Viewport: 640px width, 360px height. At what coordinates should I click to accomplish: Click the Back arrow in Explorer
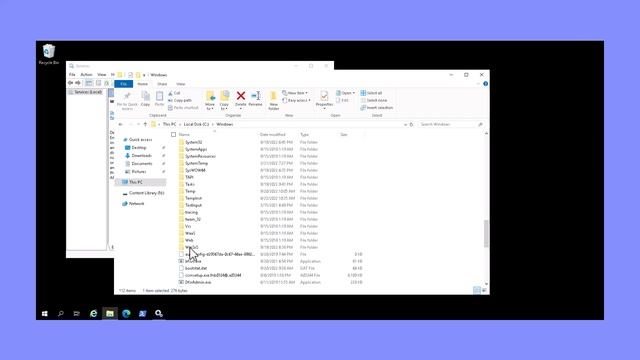click(x=120, y=124)
